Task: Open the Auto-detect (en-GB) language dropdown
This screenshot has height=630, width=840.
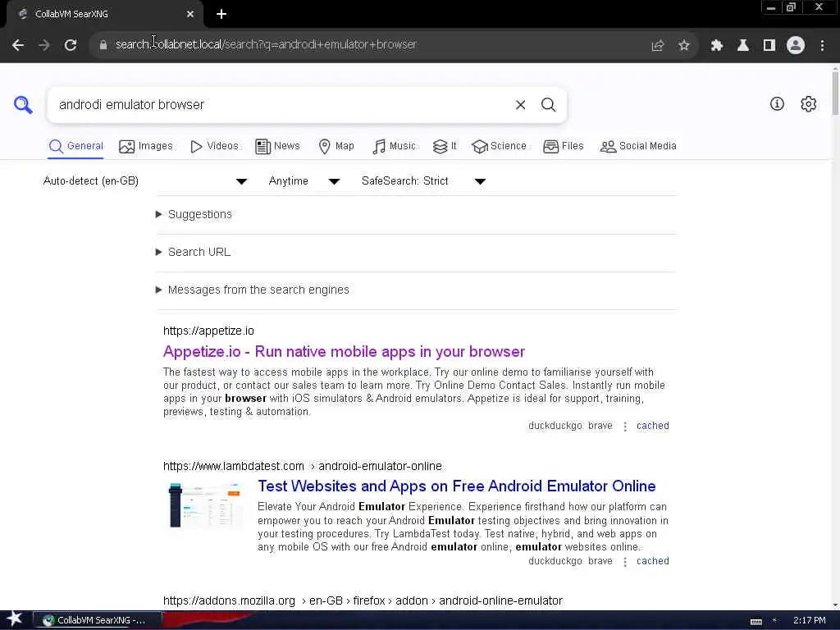Action: coord(144,181)
